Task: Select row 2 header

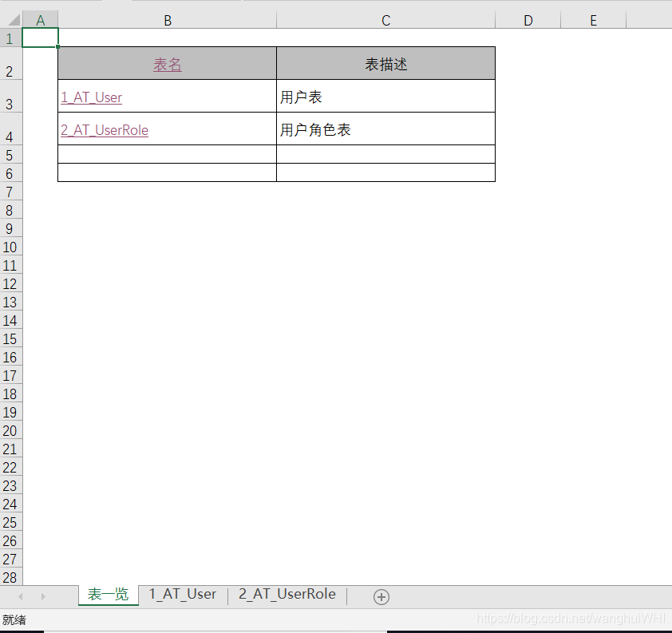Action: point(10,63)
